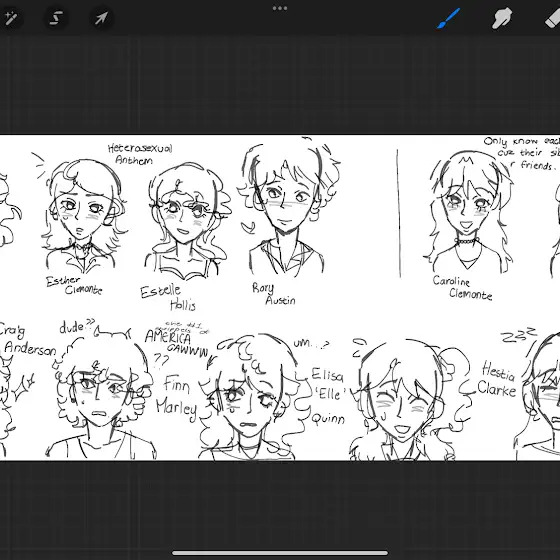This screenshot has width=560, height=560.
Task: Click the 'Hestia Clarke' handwritten name
Action: (498, 380)
